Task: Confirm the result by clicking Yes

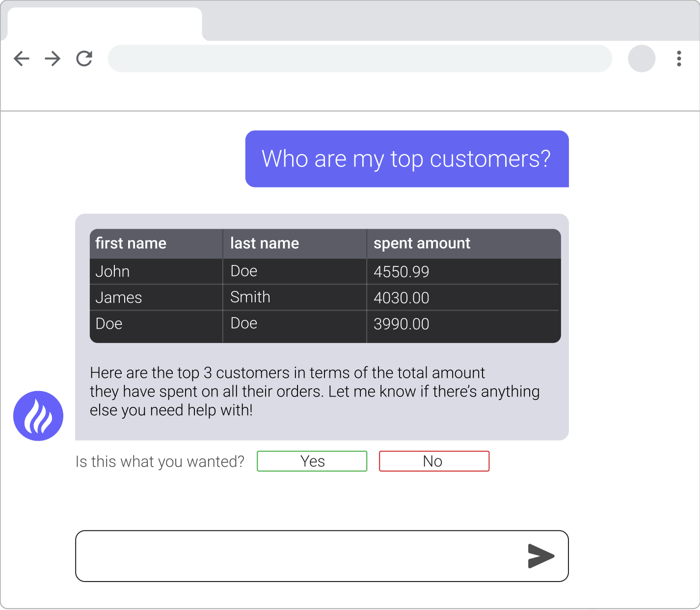Action: click(x=312, y=461)
